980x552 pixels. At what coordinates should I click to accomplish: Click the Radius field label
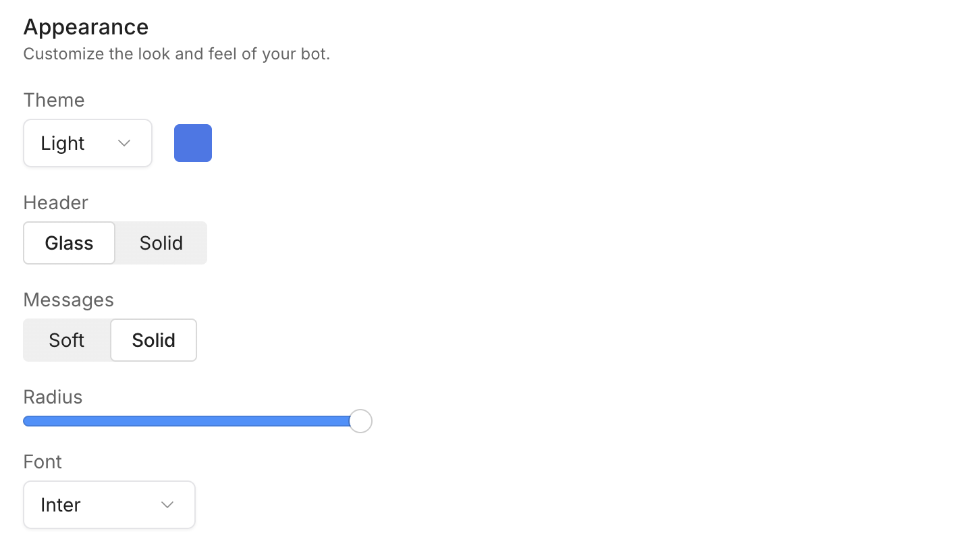pos(53,397)
